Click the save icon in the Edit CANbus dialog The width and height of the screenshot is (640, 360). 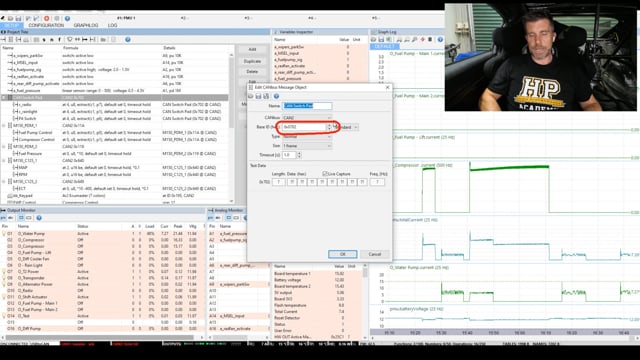(x=258, y=96)
